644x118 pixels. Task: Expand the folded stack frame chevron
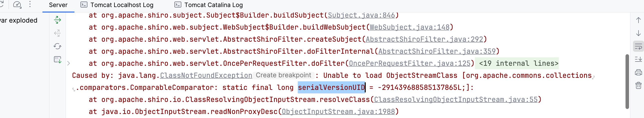[x=68, y=64]
